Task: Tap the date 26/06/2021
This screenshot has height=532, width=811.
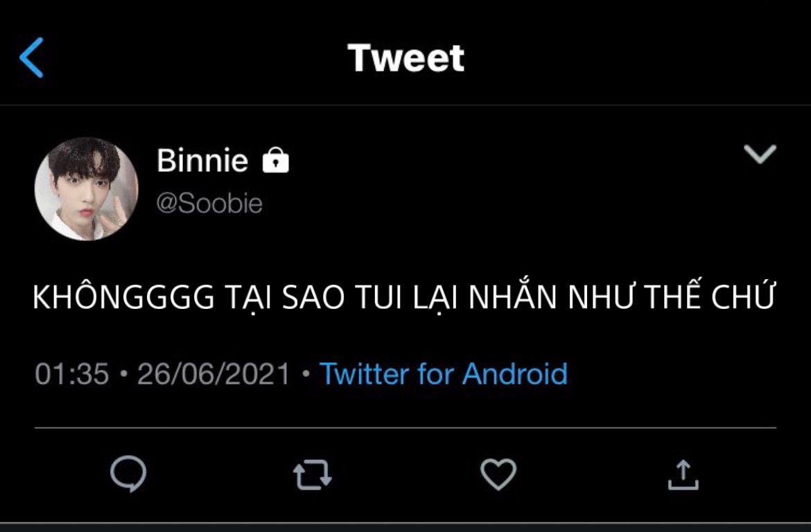Action: tap(213, 374)
